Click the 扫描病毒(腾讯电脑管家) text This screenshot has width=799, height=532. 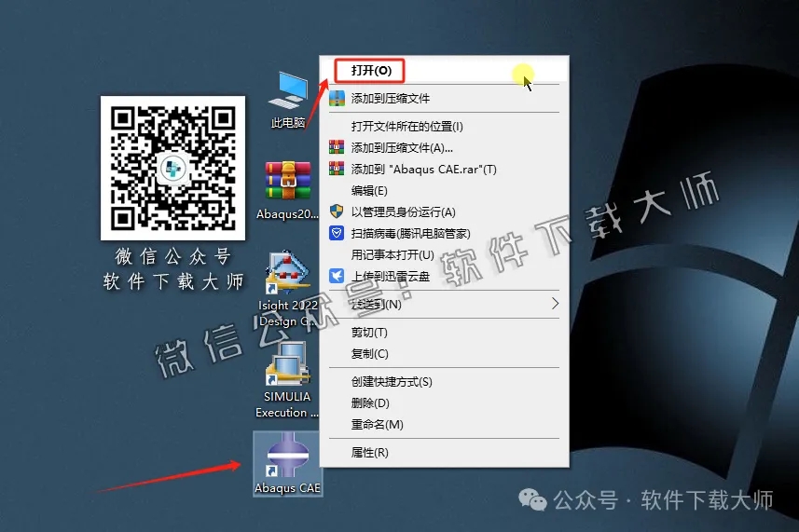click(x=411, y=234)
